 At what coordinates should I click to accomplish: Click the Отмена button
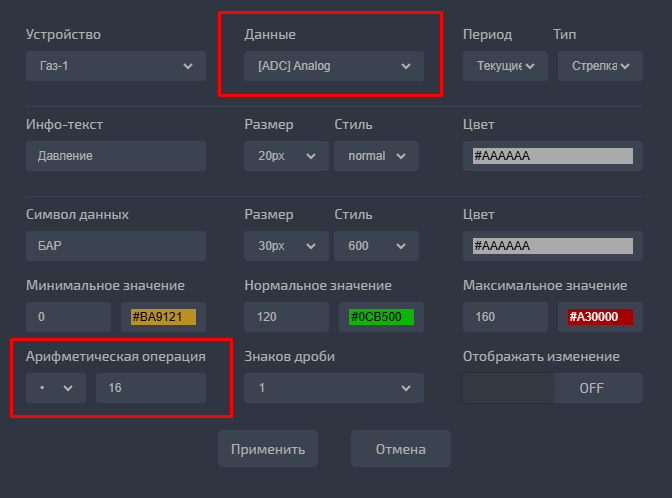(x=400, y=449)
